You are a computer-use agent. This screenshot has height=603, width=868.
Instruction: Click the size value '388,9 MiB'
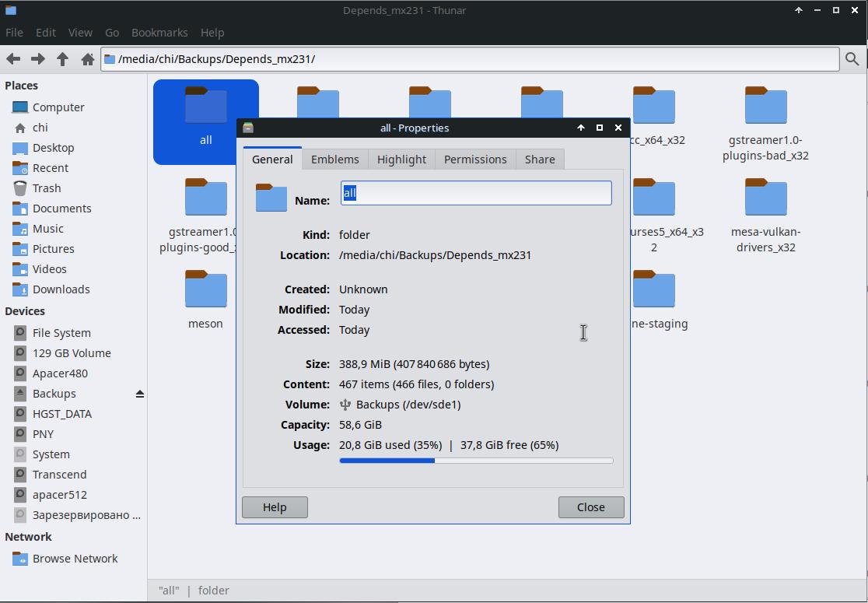pos(364,364)
